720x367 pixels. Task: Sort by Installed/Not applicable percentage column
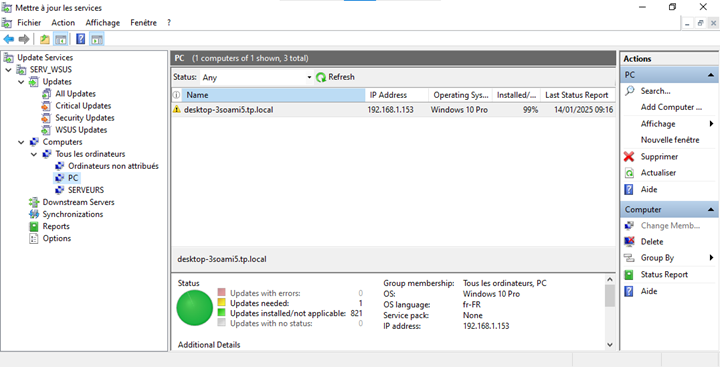click(x=517, y=95)
